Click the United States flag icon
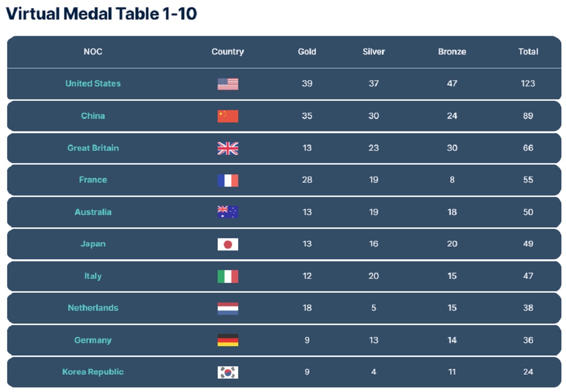 [228, 84]
